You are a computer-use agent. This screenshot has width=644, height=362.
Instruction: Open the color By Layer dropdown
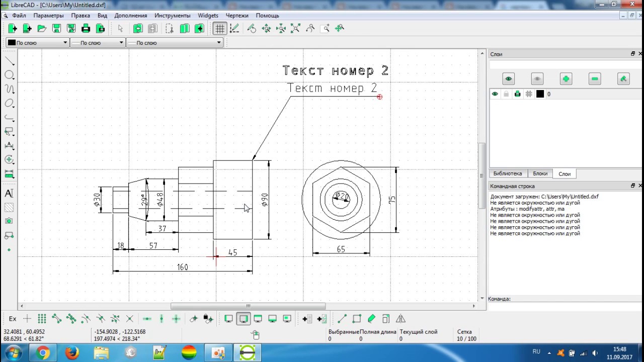[x=37, y=43]
